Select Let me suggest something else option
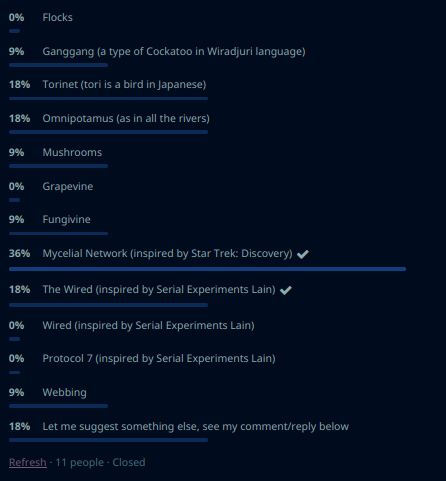The image size is (446, 481). (x=195, y=426)
